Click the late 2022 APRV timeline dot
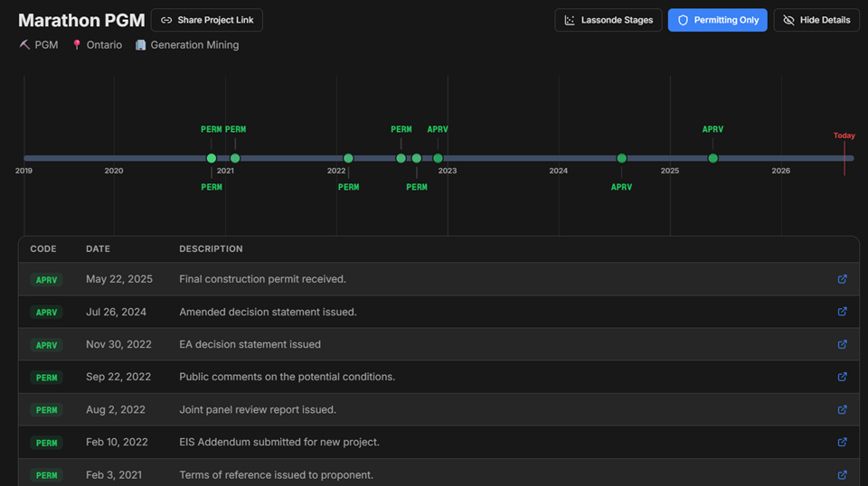The width and height of the screenshot is (868, 486). [438, 158]
